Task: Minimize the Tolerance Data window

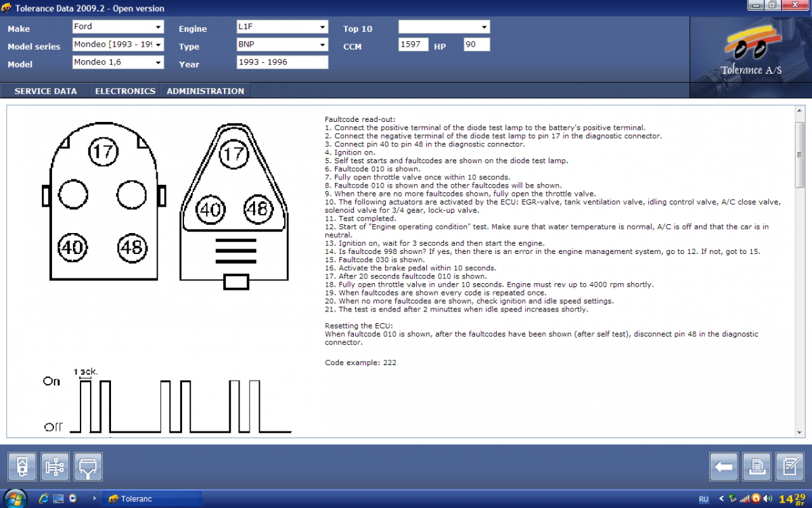Action: (x=757, y=5)
